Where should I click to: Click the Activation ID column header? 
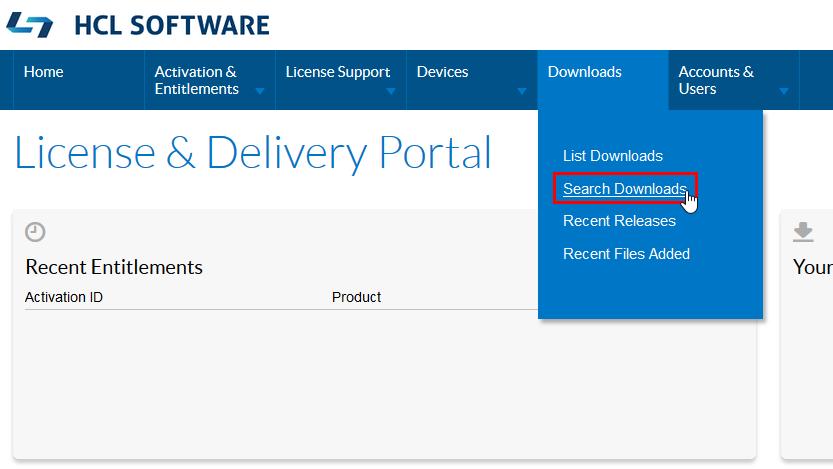pyautogui.click(x=64, y=297)
